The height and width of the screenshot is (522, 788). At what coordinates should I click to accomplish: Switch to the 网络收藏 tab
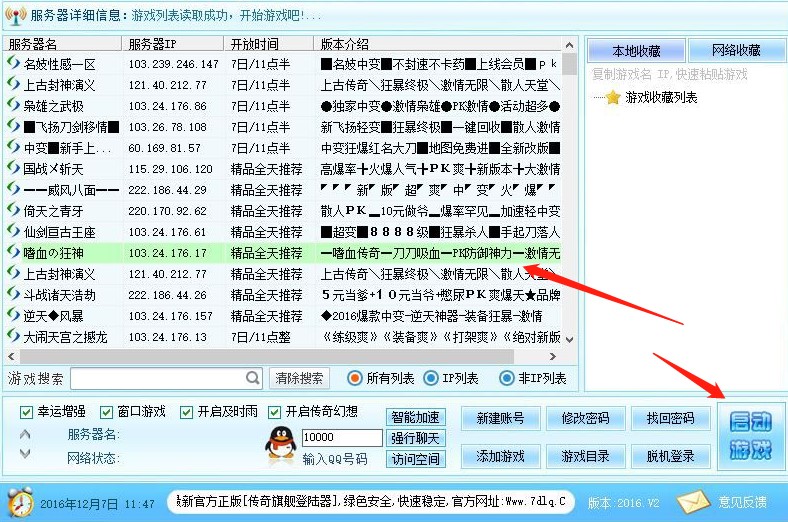[736, 50]
